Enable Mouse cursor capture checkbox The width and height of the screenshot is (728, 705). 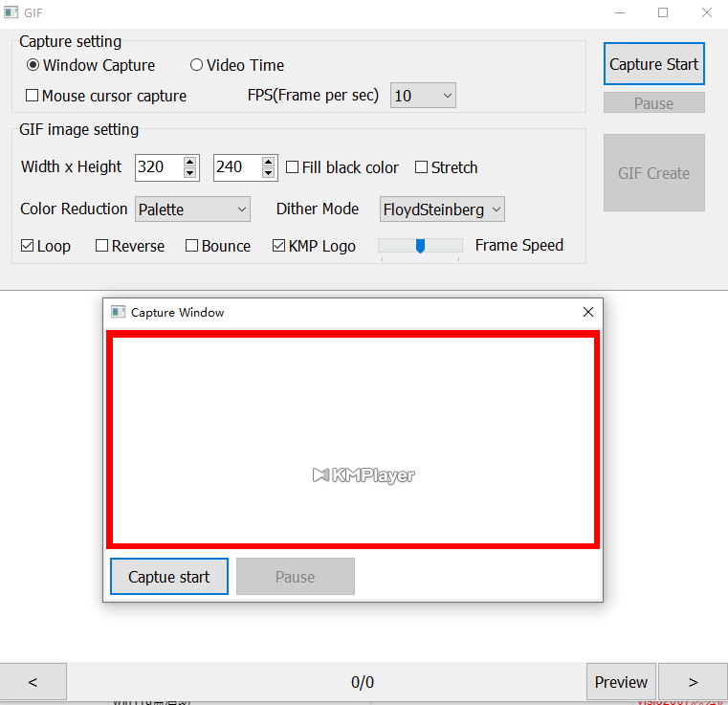coord(33,96)
